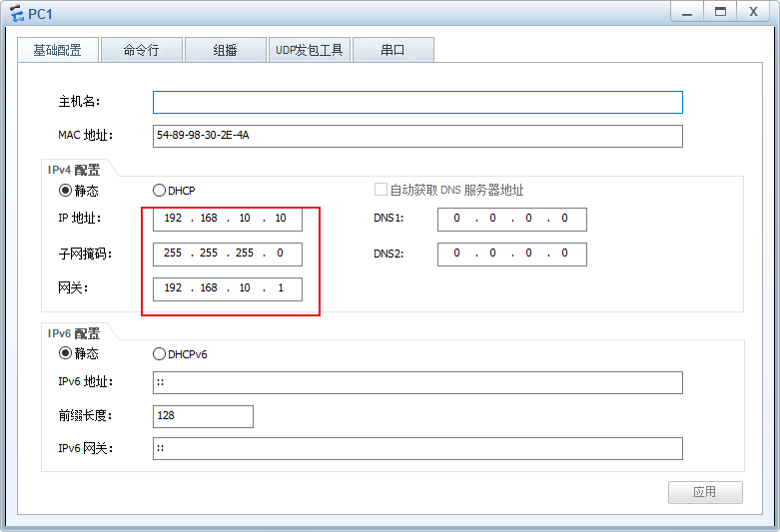The width and height of the screenshot is (780, 532).
Task: Click the first octet of 子网掩码
Action: pos(173,254)
